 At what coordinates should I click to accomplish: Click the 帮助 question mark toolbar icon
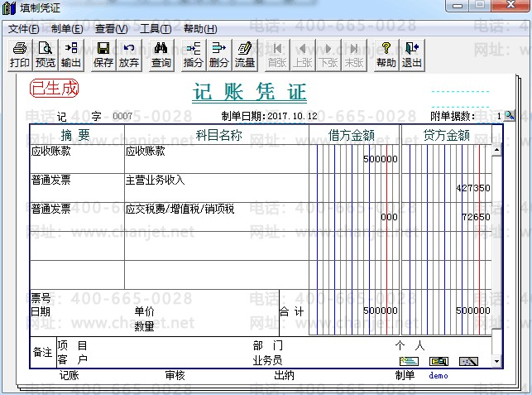coord(386,55)
